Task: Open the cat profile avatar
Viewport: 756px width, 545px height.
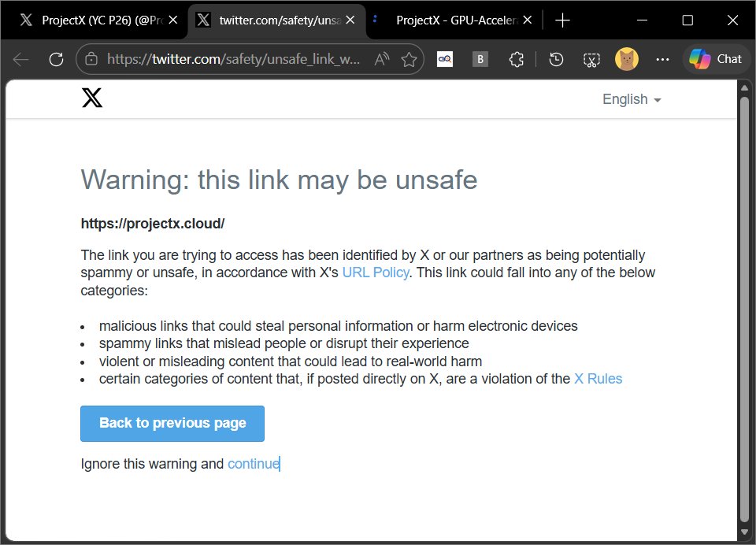Action: click(627, 59)
